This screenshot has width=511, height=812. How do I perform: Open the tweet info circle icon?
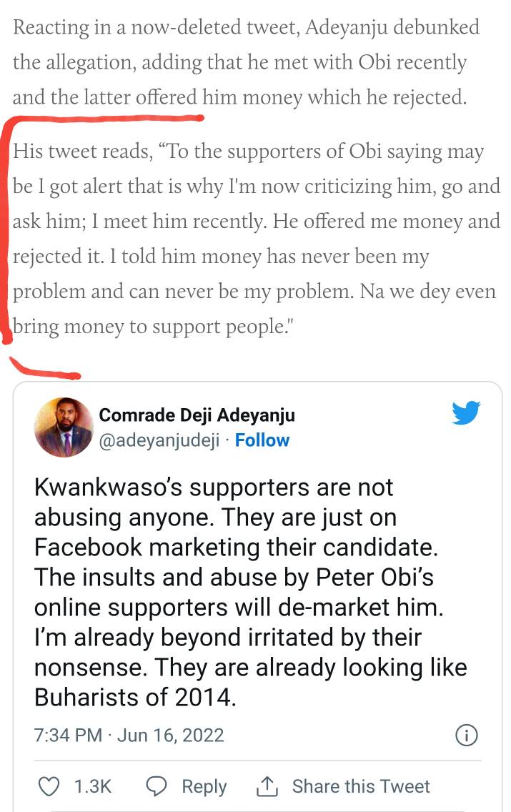(466, 735)
